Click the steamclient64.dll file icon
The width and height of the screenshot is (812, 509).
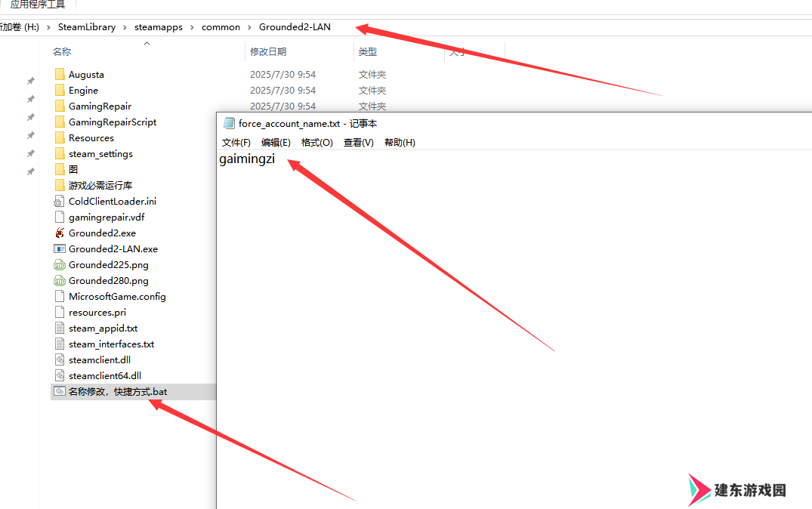(x=60, y=375)
